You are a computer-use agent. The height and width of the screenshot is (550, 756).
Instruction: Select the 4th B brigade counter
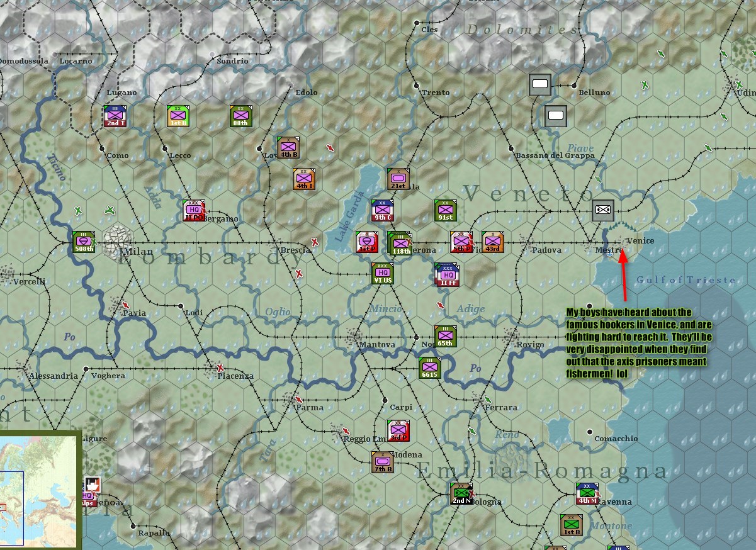(288, 147)
